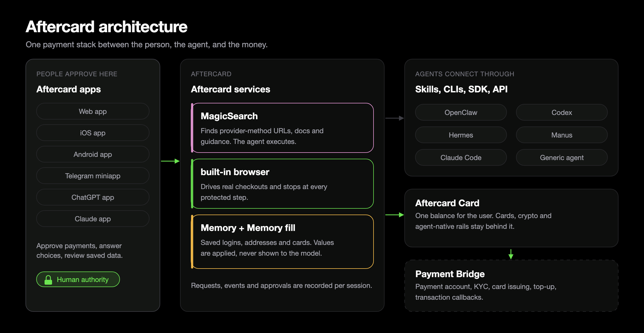
Task: Click 'Requests, events and approvals' footer text
Action: pos(281,285)
